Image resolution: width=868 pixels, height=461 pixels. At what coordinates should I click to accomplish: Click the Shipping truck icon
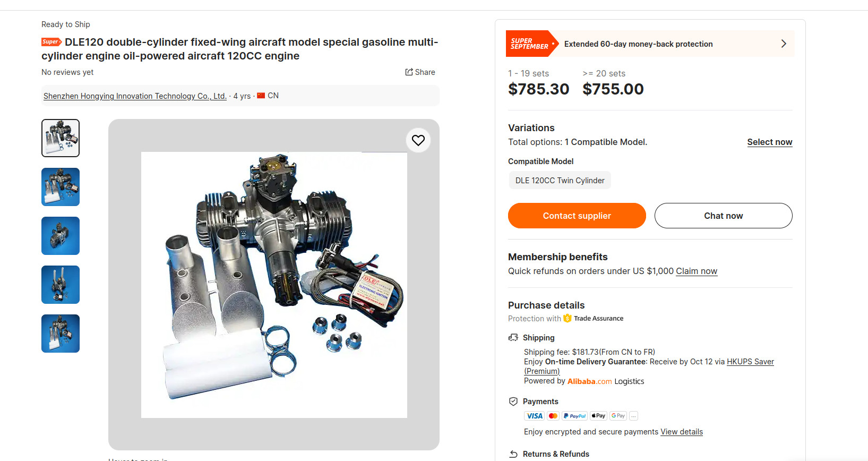[x=513, y=337]
